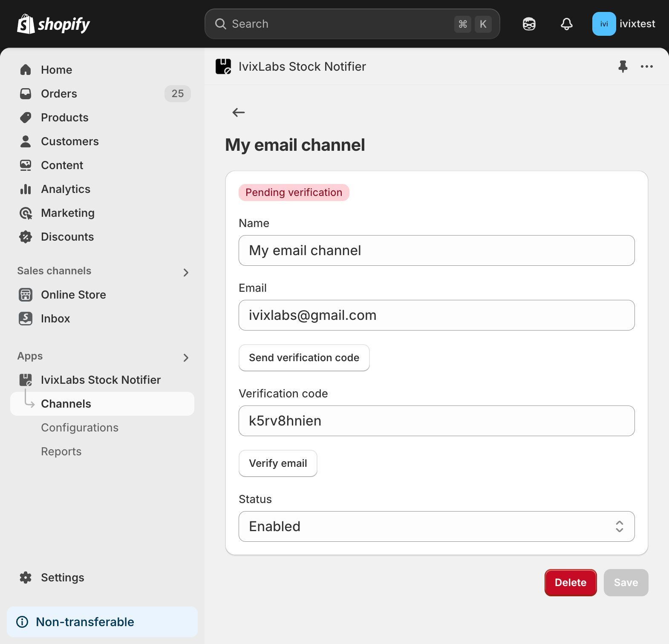The width and height of the screenshot is (669, 644).
Task: Click the My email channel heading
Action: [295, 145]
